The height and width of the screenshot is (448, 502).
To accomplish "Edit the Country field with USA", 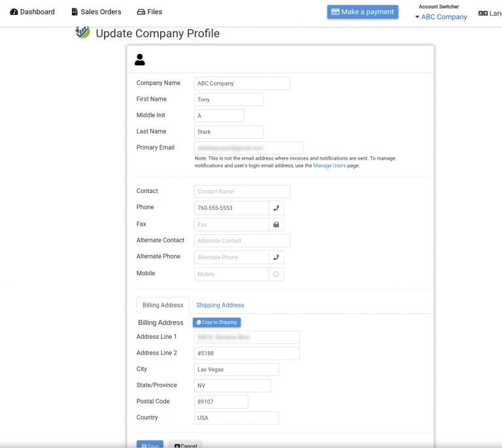I will pos(236,418).
